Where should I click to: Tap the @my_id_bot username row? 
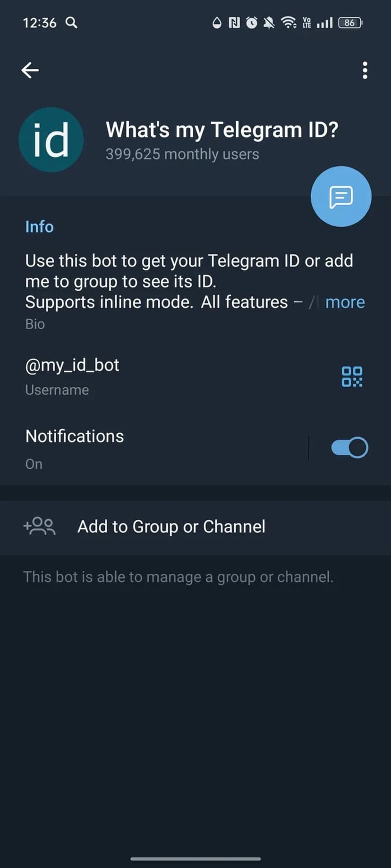[x=72, y=366]
